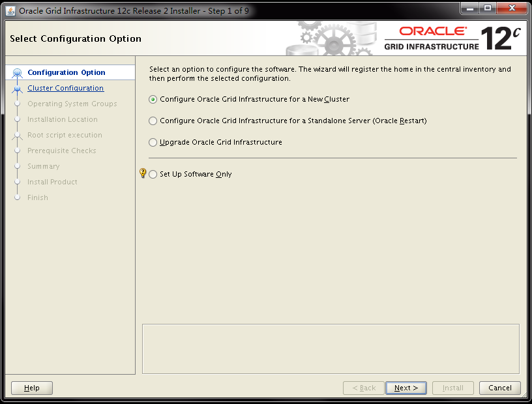Click the disabled Install button

pos(453,388)
